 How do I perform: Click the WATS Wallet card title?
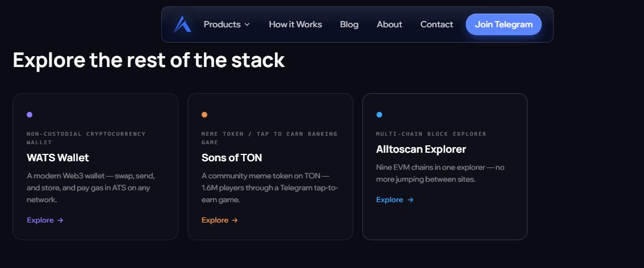click(58, 158)
